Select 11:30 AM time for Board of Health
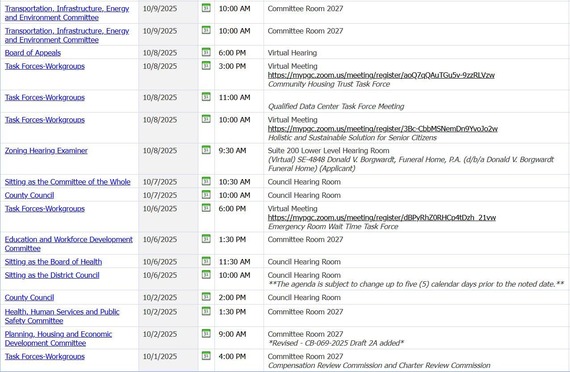The image size is (570, 372). 234,262
